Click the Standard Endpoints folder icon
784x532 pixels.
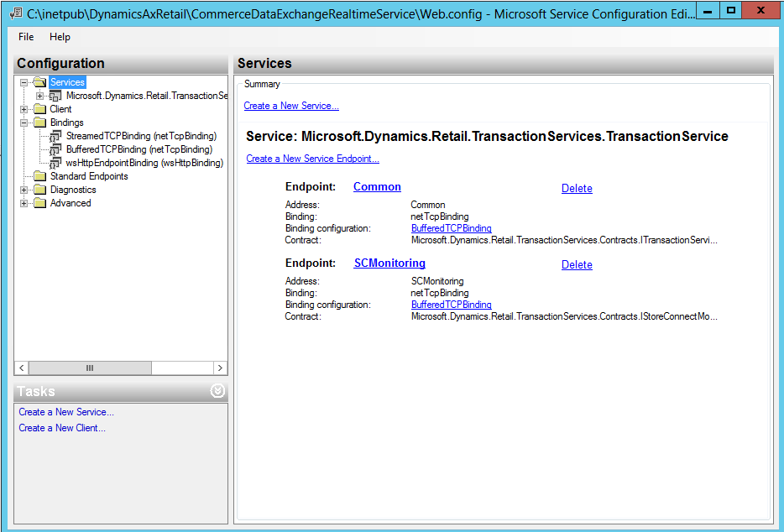39,176
